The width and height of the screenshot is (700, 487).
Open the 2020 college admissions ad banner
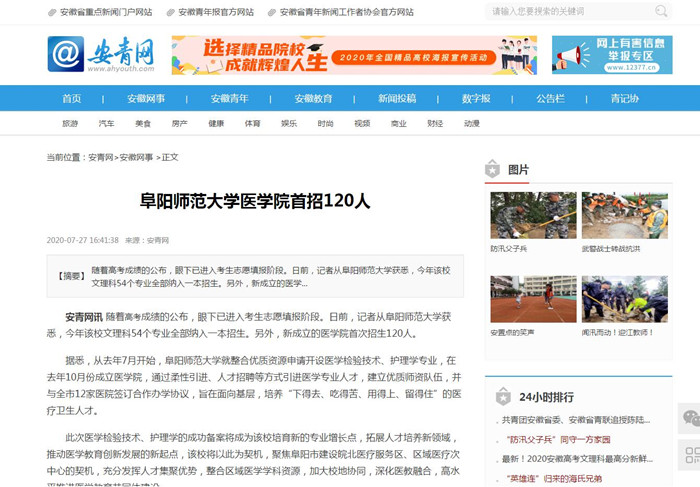[x=354, y=55]
